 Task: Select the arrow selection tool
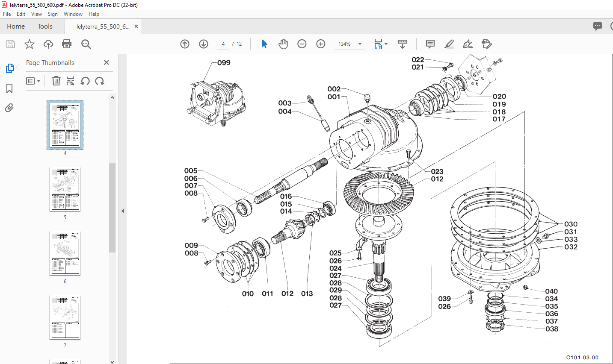point(264,44)
